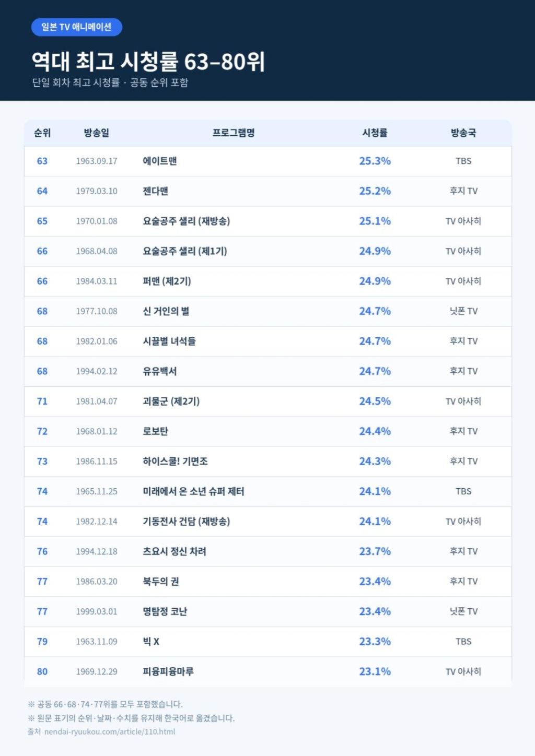535x756 pixels.
Task: Click the 24.5% rating for 괴물군
Action: point(375,401)
